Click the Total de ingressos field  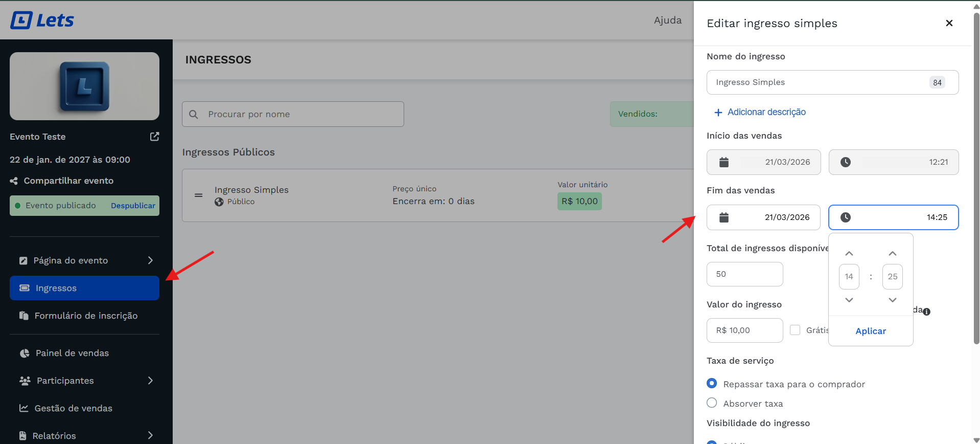pyautogui.click(x=744, y=274)
